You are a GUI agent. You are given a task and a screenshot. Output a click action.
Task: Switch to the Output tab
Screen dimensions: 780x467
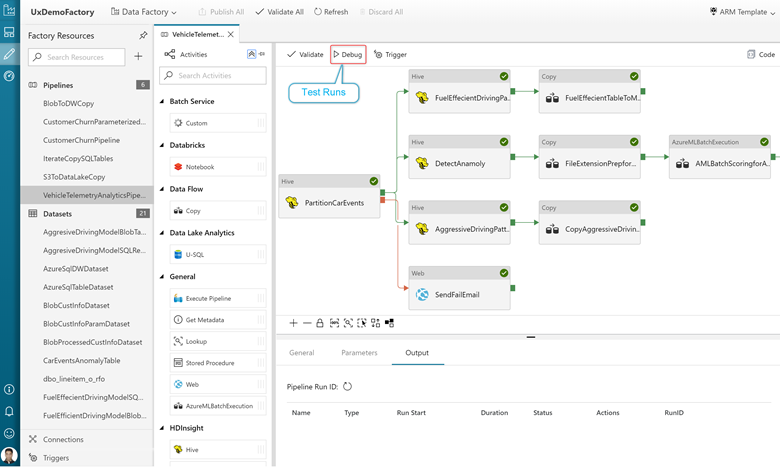coord(417,353)
